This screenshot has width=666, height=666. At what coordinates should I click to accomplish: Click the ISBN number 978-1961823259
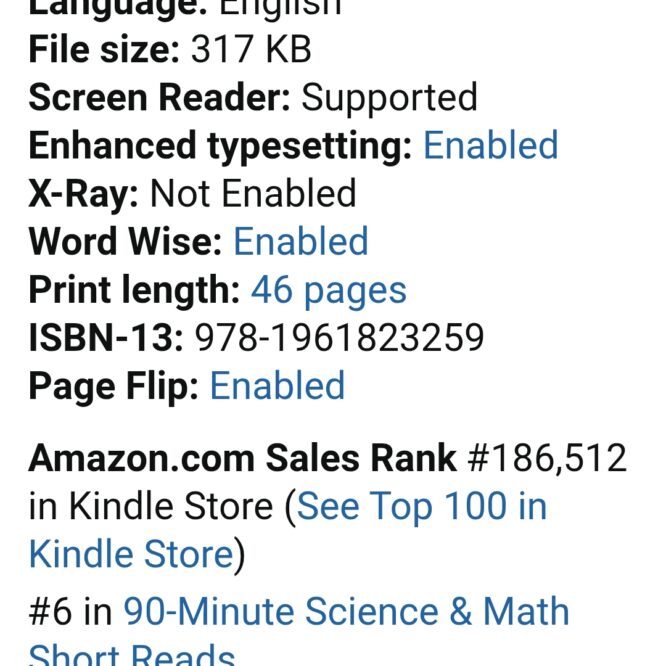[339, 338]
